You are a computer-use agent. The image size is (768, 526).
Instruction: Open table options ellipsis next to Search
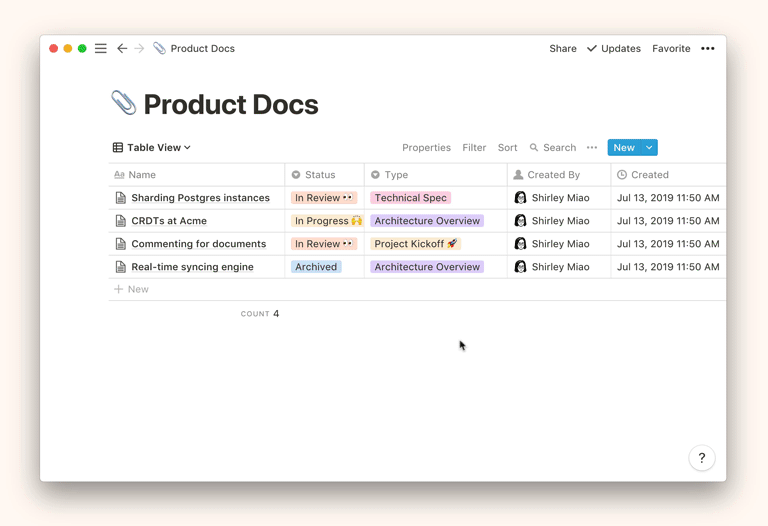[592, 148]
